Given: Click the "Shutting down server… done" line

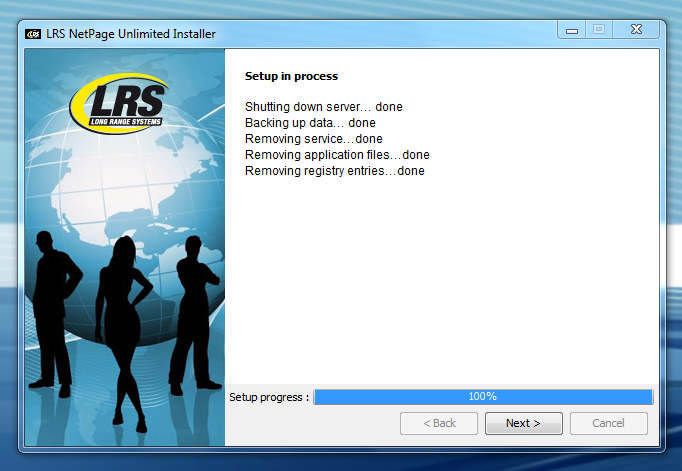Looking at the screenshot, I should pos(324,107).
